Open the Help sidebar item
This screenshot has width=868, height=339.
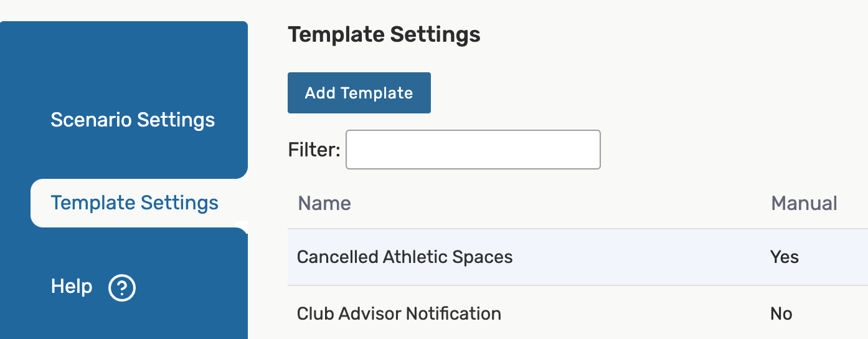pos(72,287)
